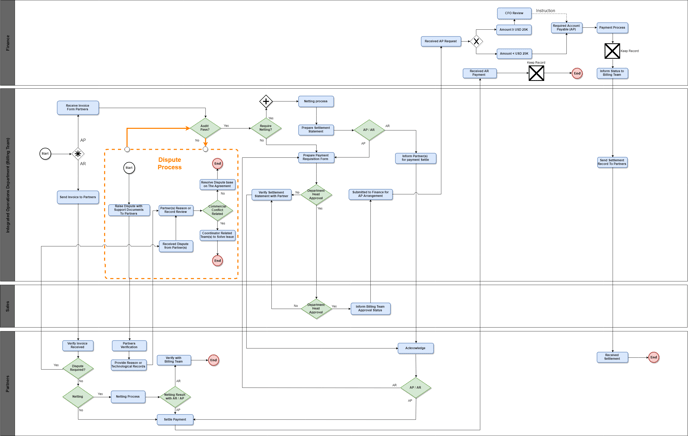This screenshot has height=436, width=688.
Task: Select the Partners Verification step
Action: coord(129,346)
